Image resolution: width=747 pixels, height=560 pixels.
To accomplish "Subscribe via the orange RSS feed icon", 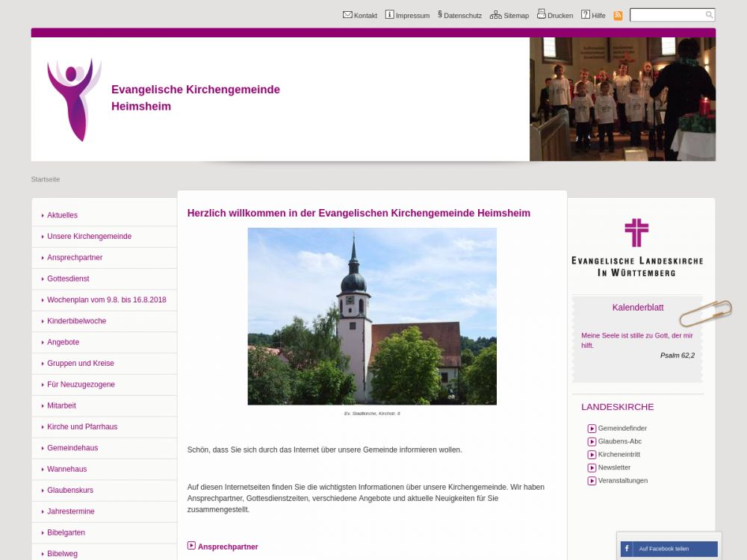I will [x=618, y=16].
